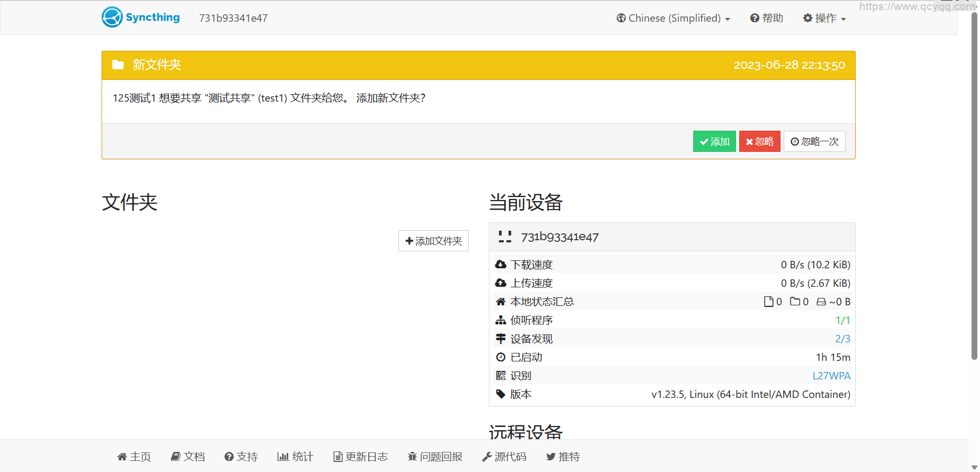Open the Chinese (Simplified) language dropdown
The image size is (980, 472).
[673, 18]
